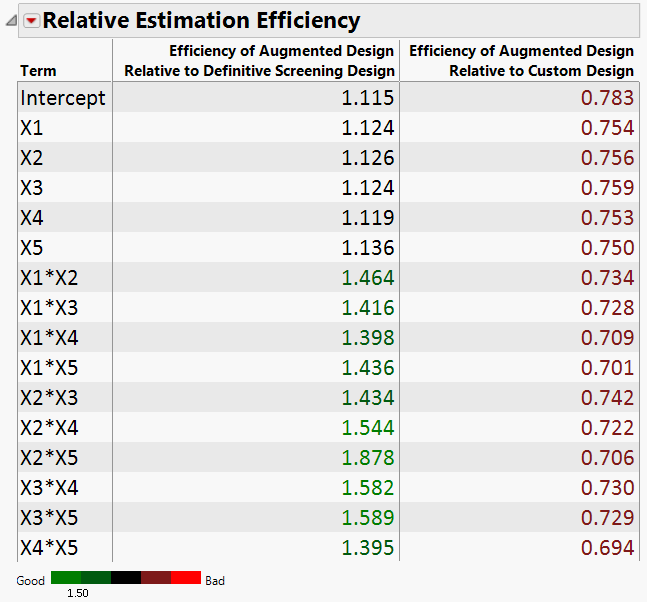Viewport: 647px width, 602px height.
Task: Select the Term column header
Action: pyautogui.click(x=38, y=70)
